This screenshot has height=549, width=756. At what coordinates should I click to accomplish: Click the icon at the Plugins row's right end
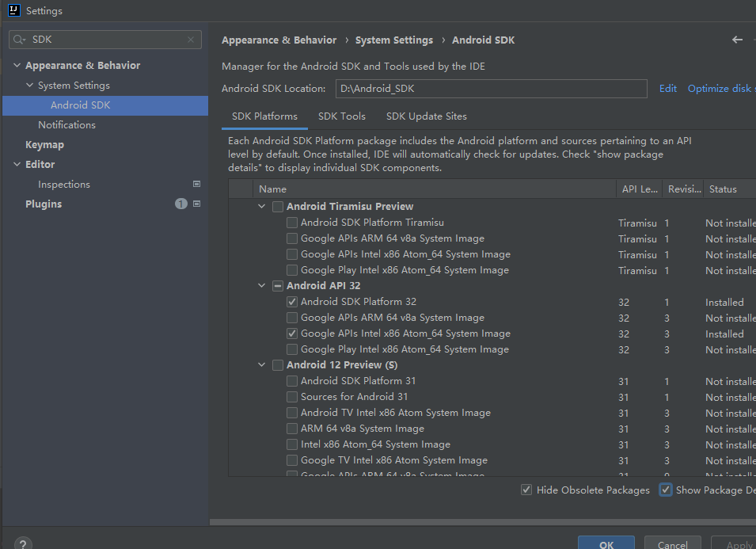pyautogui.click(x=197, y=204)
